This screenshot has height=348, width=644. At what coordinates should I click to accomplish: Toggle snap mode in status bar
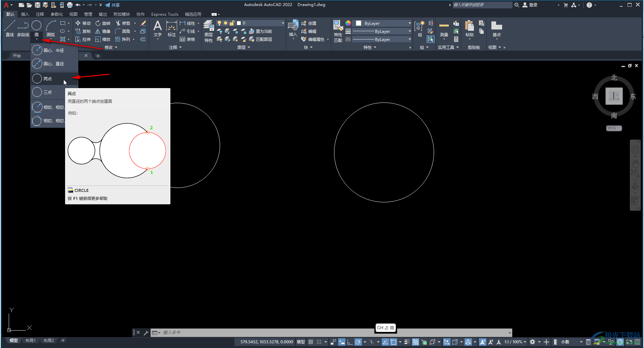(319, 342)
